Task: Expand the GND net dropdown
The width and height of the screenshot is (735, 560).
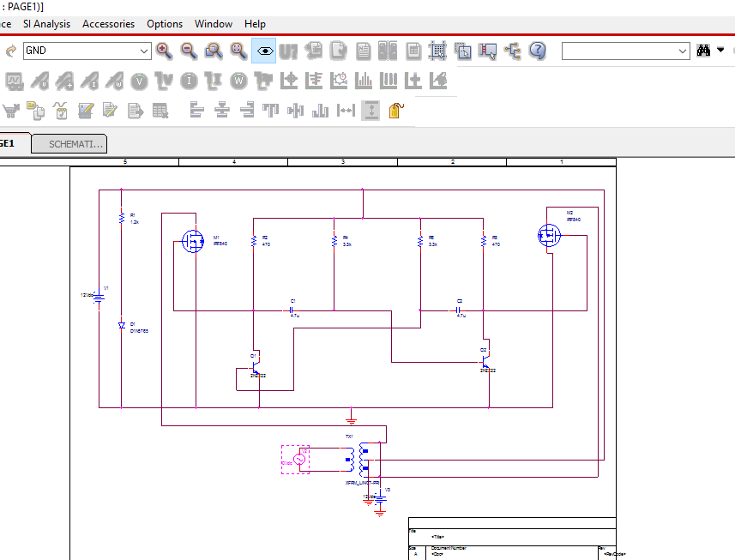Action: coord(144,51)
